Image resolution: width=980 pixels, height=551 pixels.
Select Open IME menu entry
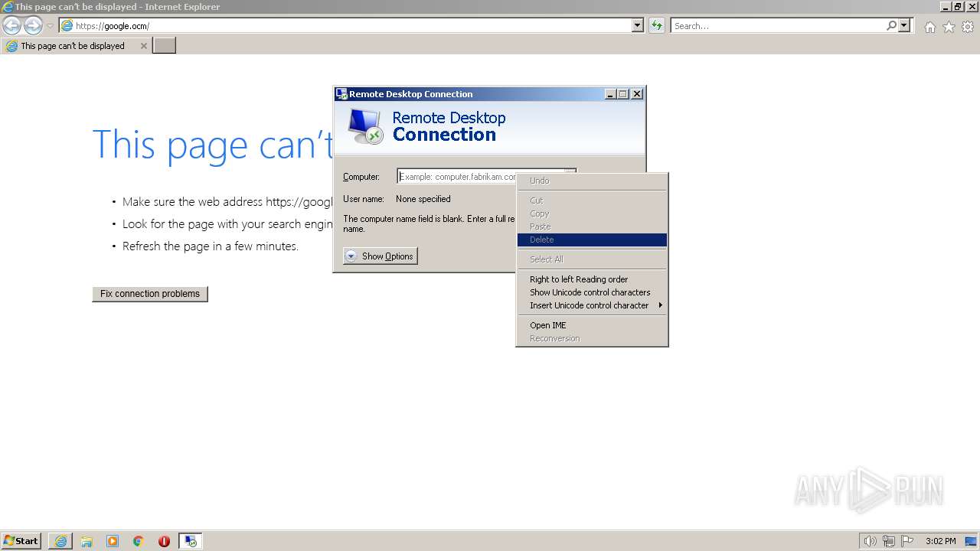tap(592, 325)
